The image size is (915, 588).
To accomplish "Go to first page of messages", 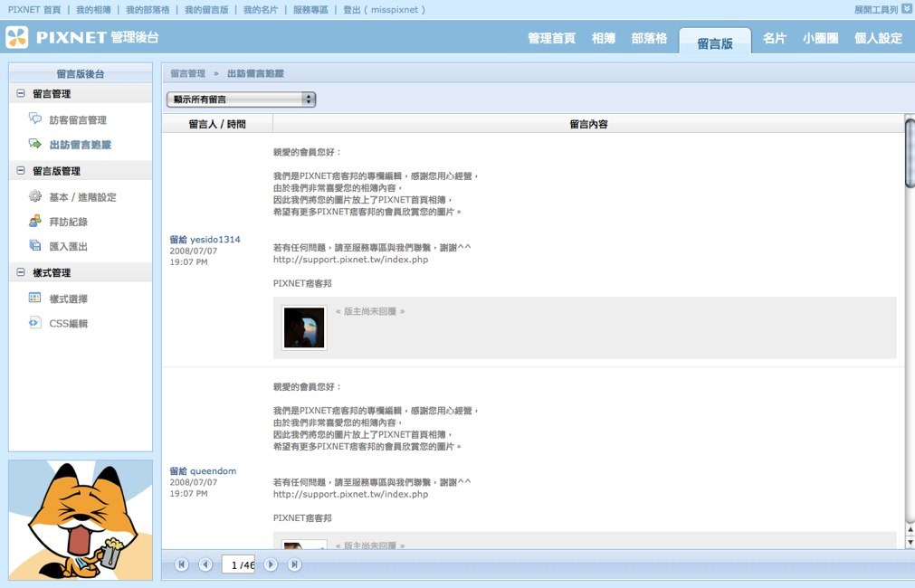I will (182, 564).
